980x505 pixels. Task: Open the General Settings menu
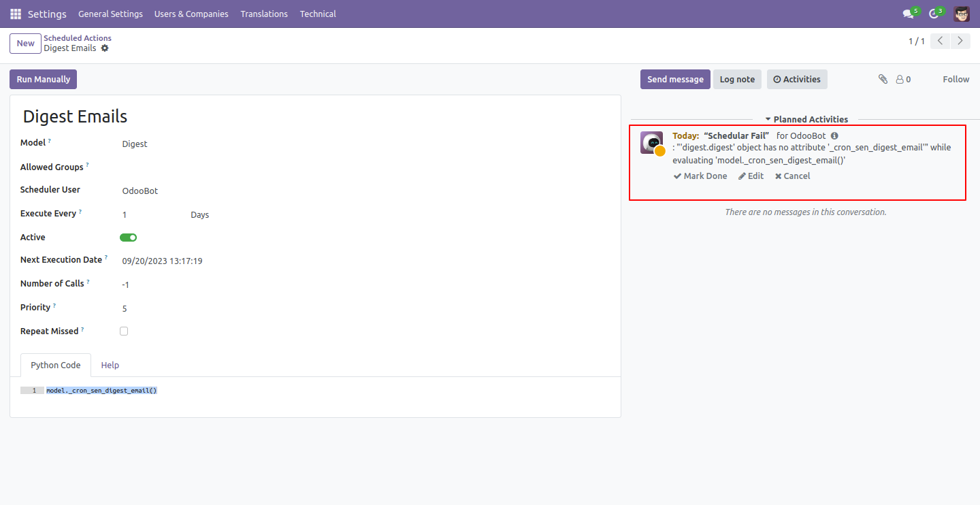tap(110, 14)
